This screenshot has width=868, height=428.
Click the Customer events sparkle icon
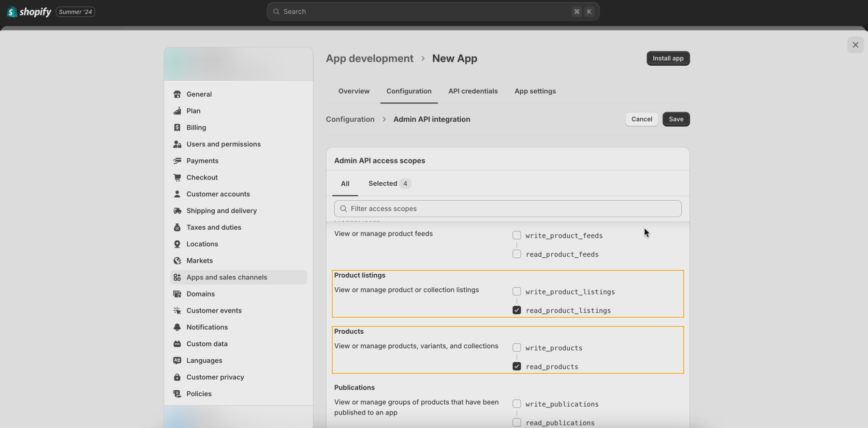[177, 310]
